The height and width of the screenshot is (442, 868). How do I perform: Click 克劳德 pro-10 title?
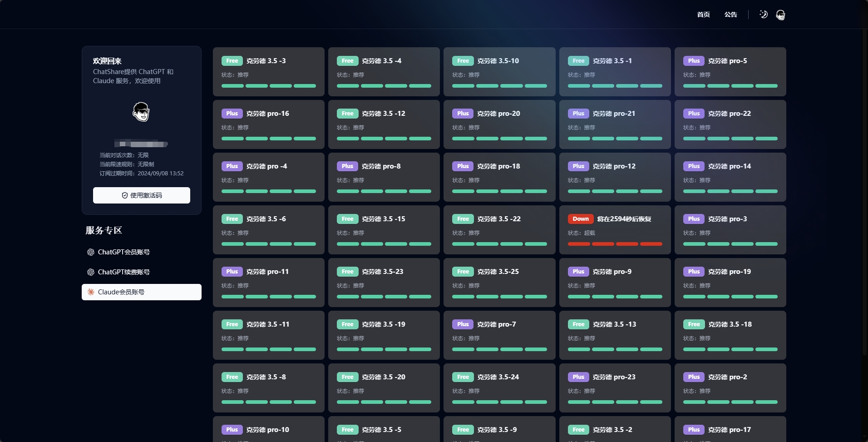pyautogui.click(x=268, y=430)
